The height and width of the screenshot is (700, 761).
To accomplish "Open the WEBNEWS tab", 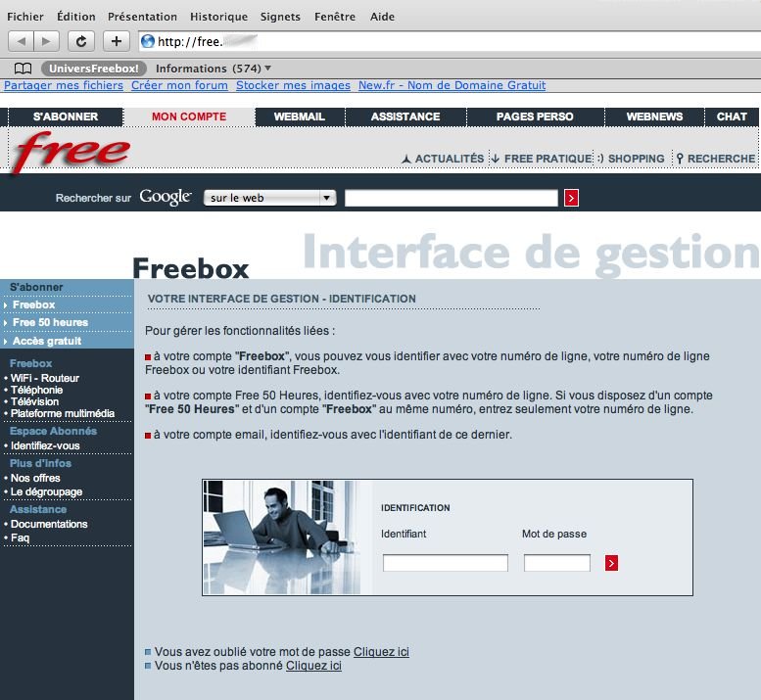I will (654, 117).
